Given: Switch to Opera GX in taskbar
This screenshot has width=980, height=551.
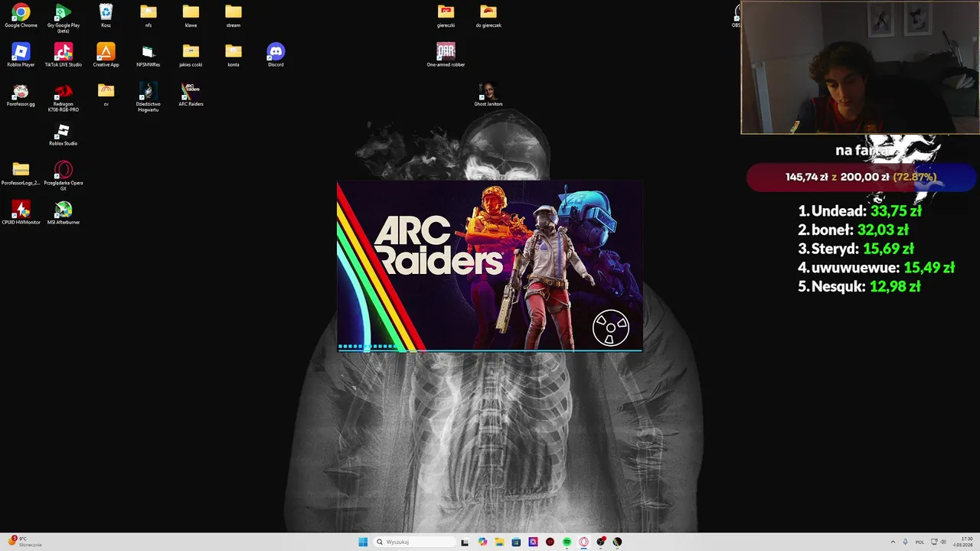Looking at the screenshot, I should [x=583, y=542].
